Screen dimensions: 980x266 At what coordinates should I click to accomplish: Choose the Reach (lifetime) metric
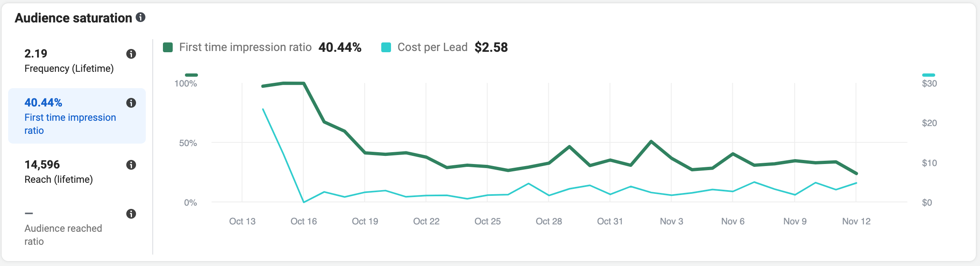(x=77, y=172)
